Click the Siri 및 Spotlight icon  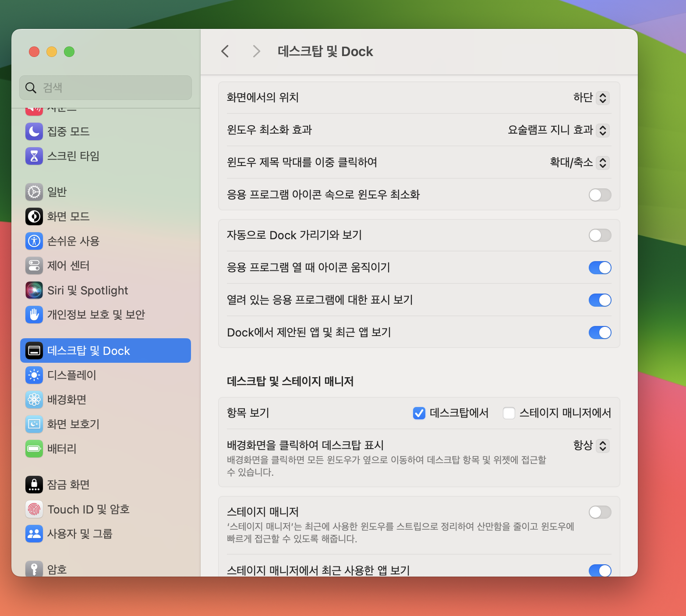pos(34,290)
